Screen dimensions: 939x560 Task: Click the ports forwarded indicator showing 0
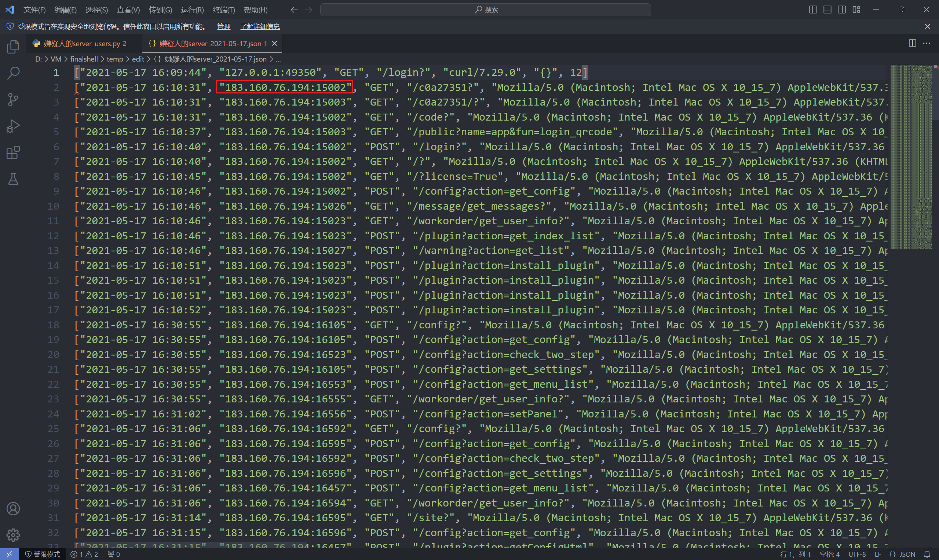[114, 554]
